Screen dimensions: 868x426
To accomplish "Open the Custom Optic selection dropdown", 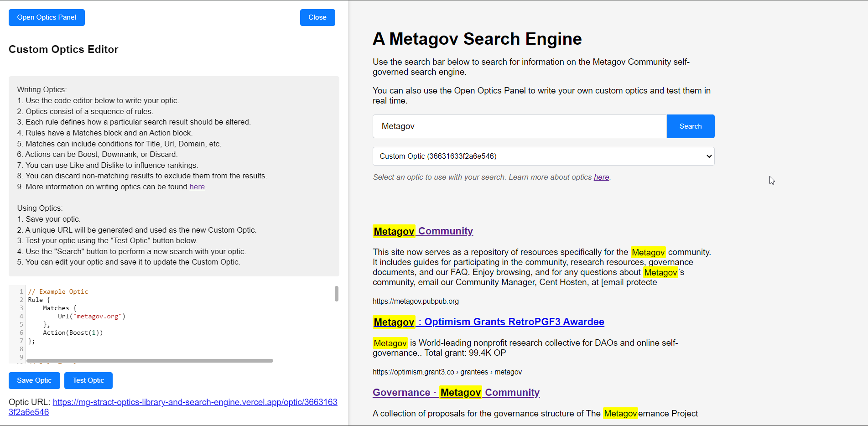I will pyautogui.click(x=544, y=156).
